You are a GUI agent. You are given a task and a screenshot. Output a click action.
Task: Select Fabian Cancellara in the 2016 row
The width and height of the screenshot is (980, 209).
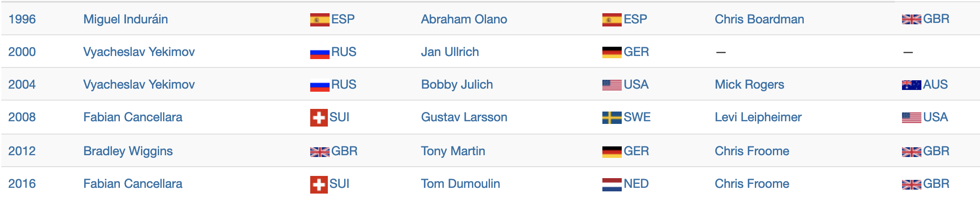pos(133,184)
